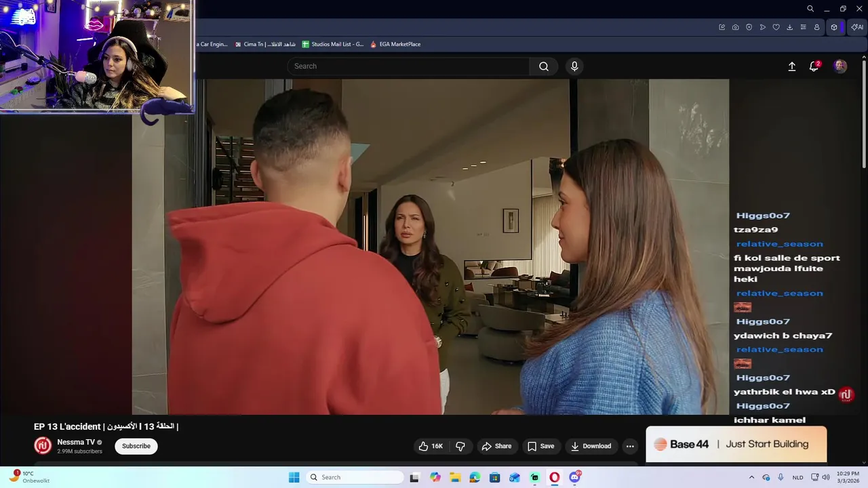The height and width of the screenshot is (488, 868).
Task: Open Copilot from the taskbar
Action: pos(435,477)
